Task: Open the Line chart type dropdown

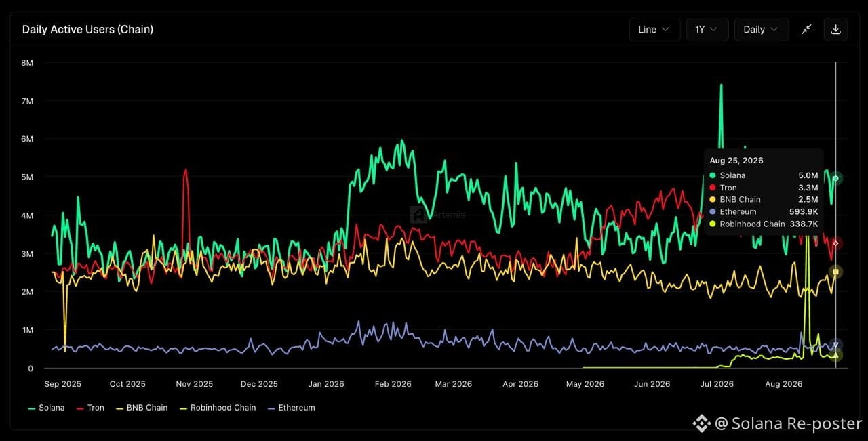Action: click(654, 29)
